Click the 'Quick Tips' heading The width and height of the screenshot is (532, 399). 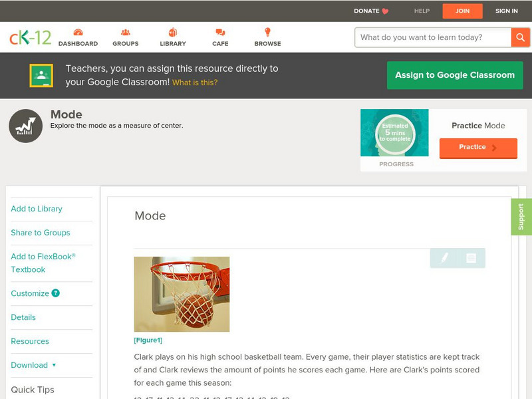33,390
